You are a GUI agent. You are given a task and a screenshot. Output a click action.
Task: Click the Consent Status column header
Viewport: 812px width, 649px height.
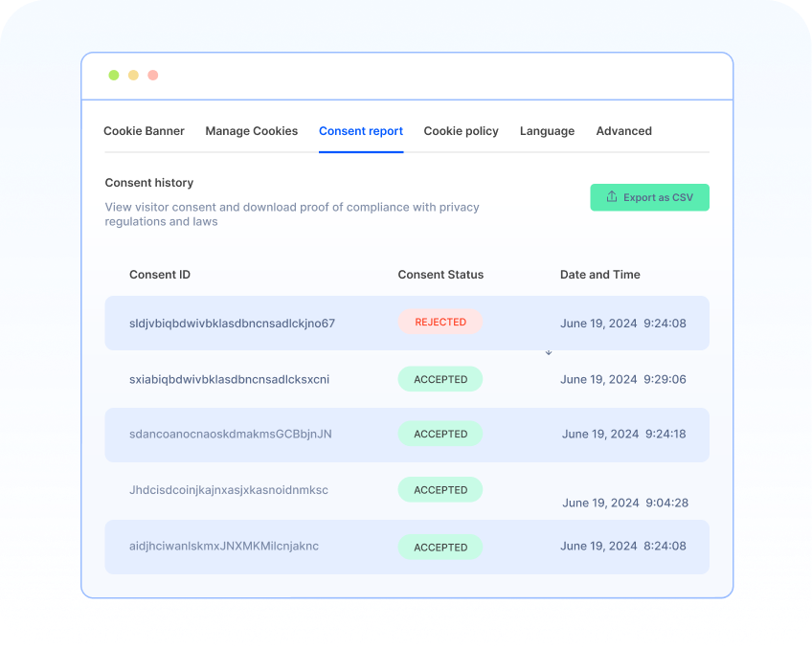(x=440, y=275)
